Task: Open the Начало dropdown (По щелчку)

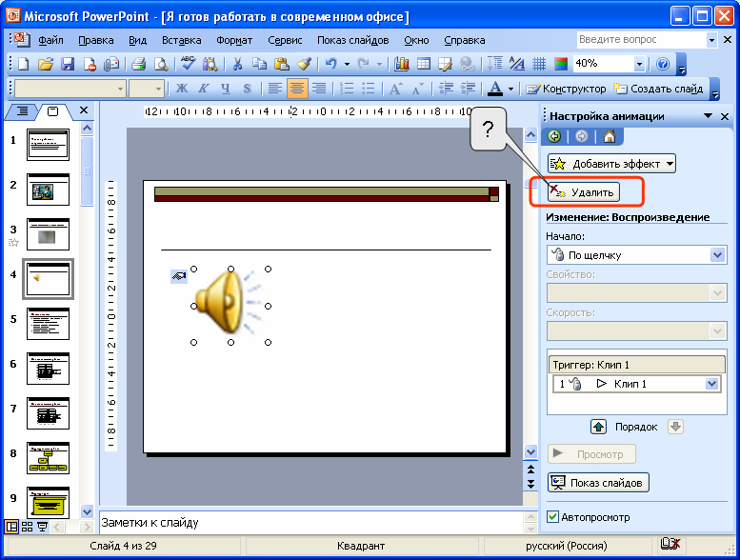Action: 717,255
